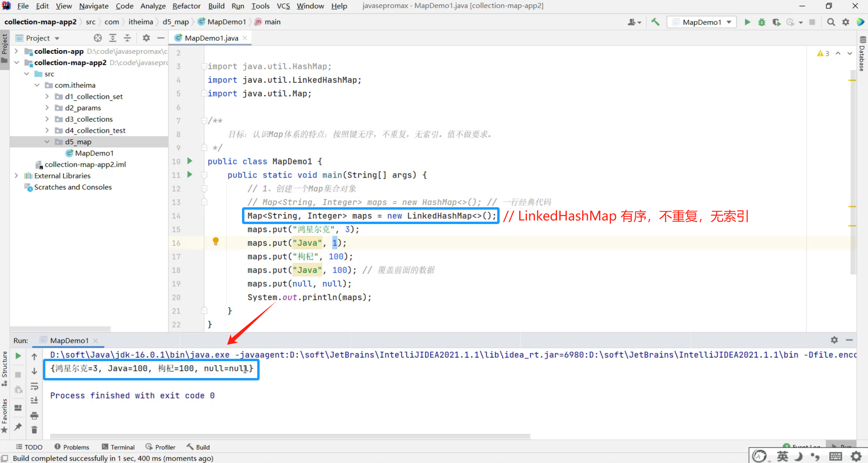This screenshot has width=868, height=463.
Task: Print console output using printer icon
Action: pos(34,415)
